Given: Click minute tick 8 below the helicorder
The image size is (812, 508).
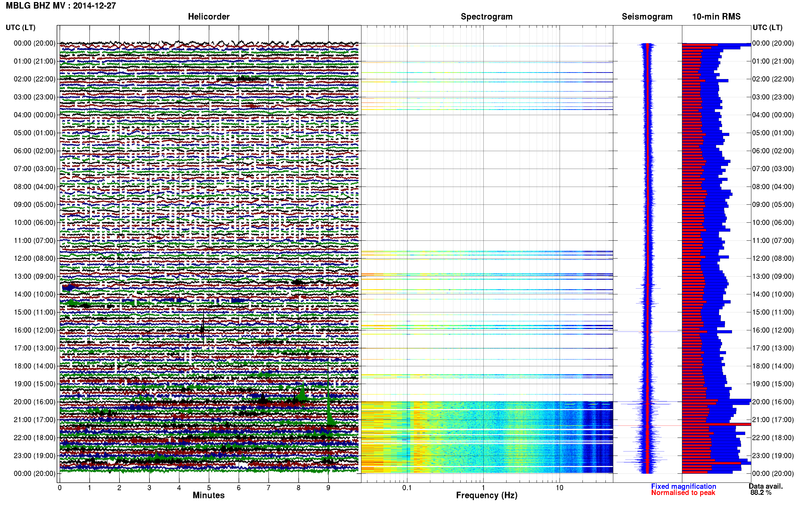Looking at the screenshot, I should click(298, 487).
